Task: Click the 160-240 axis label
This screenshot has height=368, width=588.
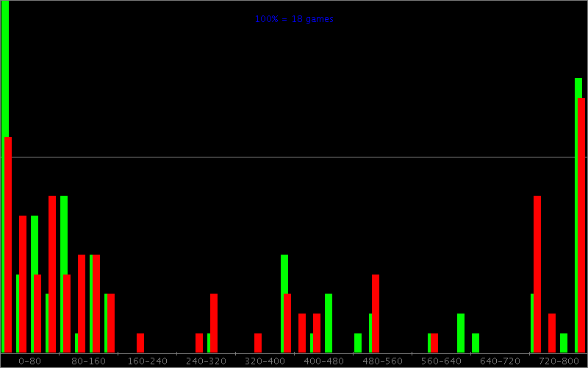Action: coord(148,361)
